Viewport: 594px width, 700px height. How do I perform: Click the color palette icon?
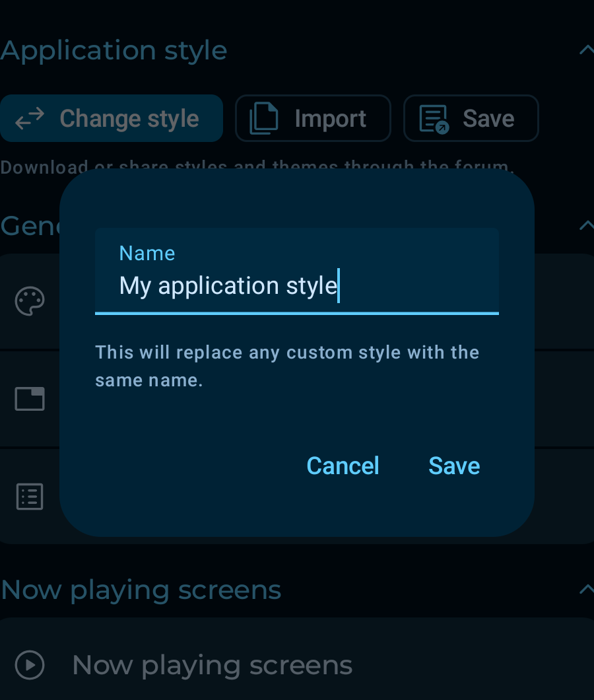[30, 302]
